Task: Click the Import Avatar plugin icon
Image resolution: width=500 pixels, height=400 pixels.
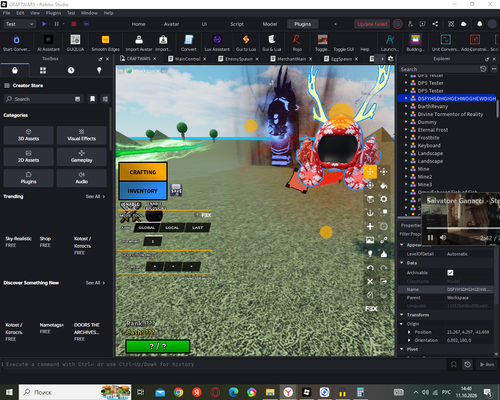Action: click(139, 40)
